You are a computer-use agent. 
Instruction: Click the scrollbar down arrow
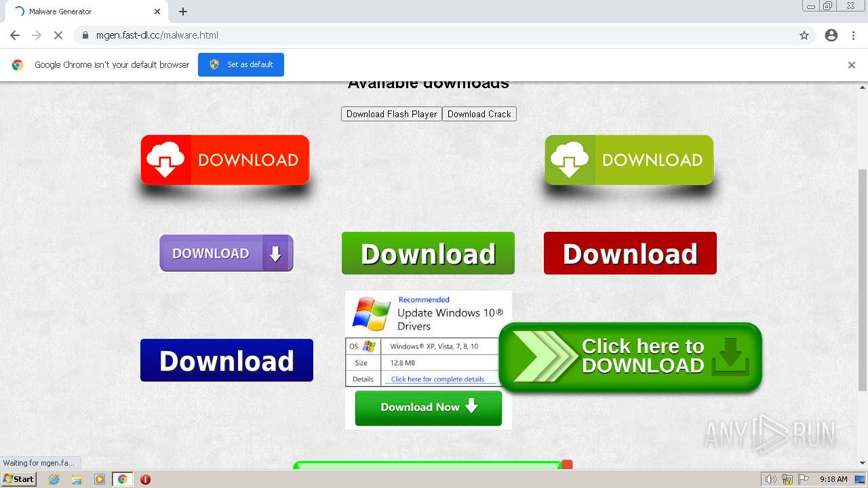click(863, 463)
